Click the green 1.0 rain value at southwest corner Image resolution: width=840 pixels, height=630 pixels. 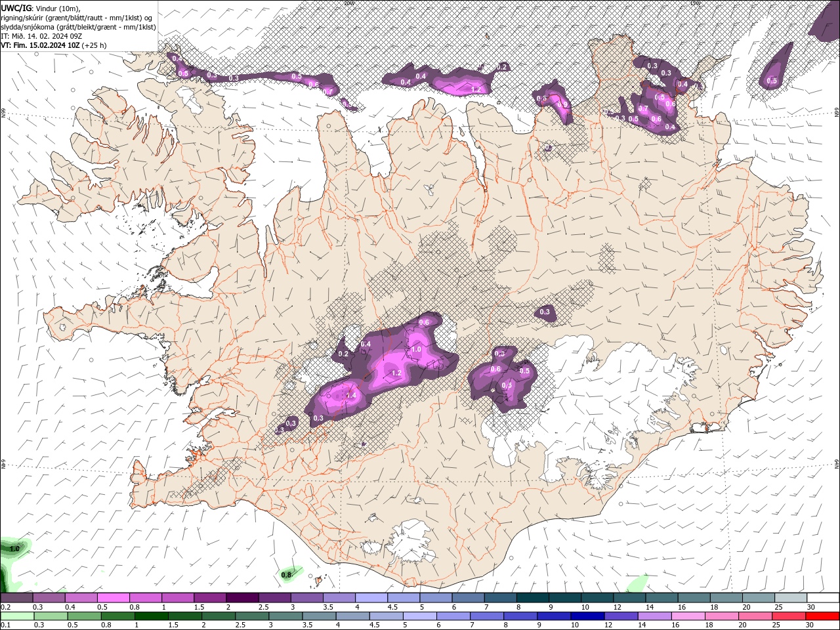point(14,548)
